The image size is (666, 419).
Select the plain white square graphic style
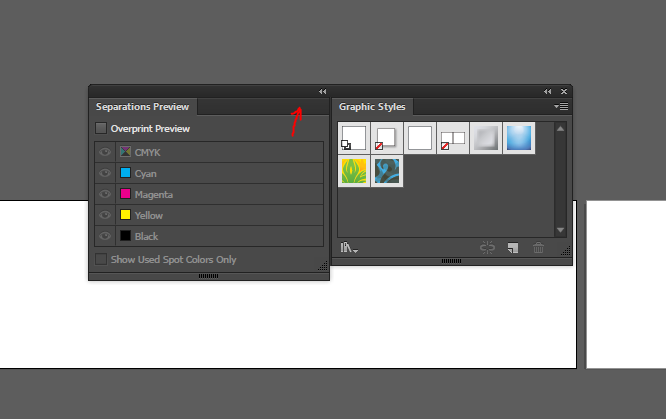(x=420, y=138)
